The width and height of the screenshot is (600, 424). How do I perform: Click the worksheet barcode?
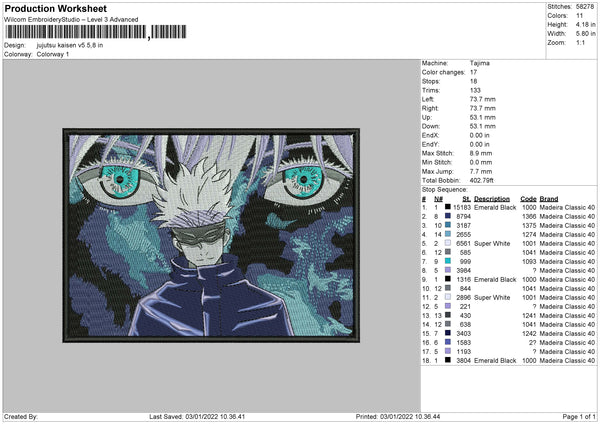click(x=95, y=32)
